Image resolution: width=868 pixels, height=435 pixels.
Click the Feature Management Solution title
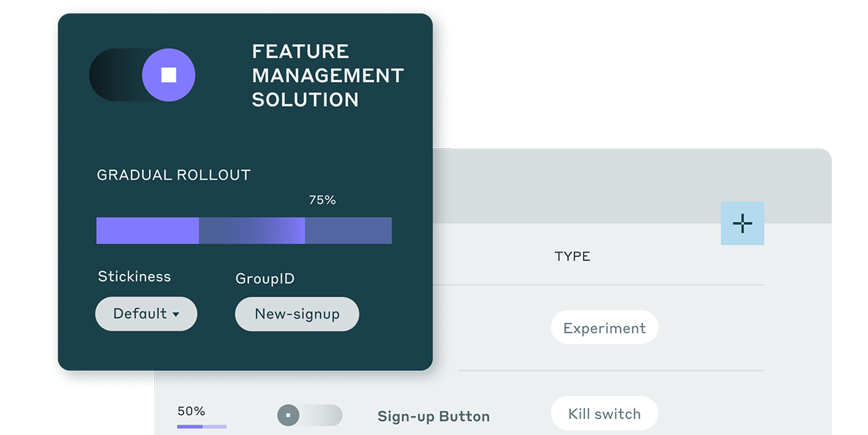click(327, 76)
